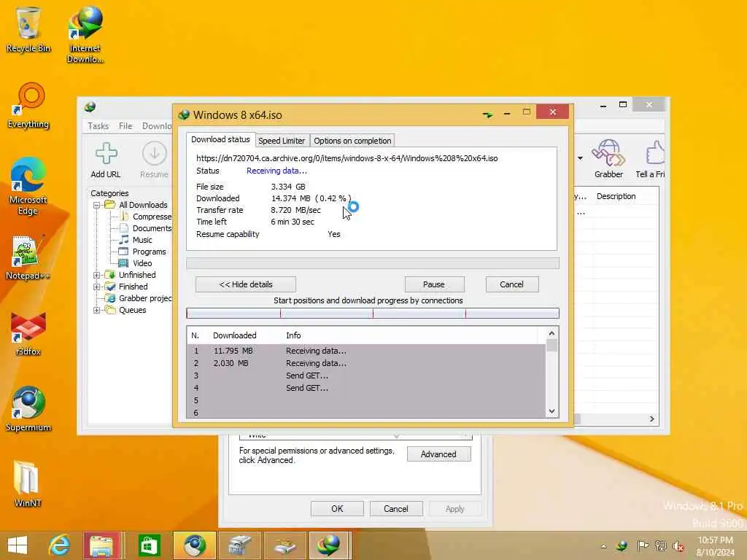Open Windows Store on taskbar
Screen dimensions: 747x560
coord(149,545)
